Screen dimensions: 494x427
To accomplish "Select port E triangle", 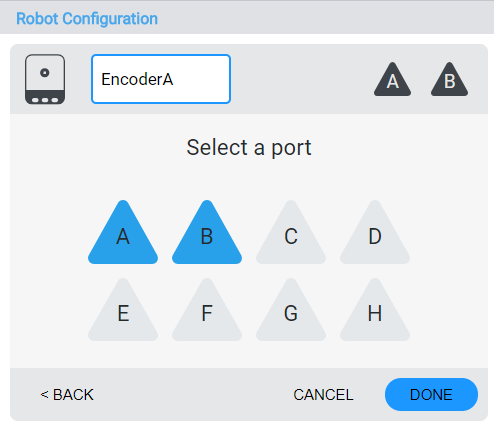I will 123,311.
